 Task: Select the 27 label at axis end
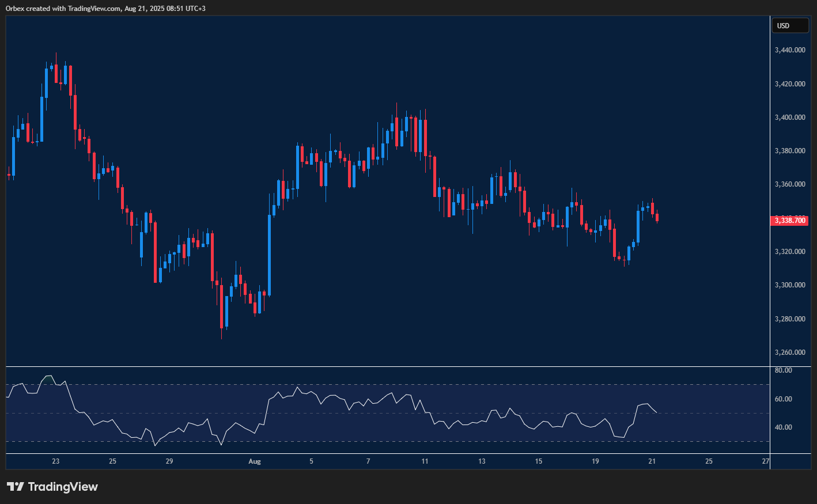tap(765, 461)
